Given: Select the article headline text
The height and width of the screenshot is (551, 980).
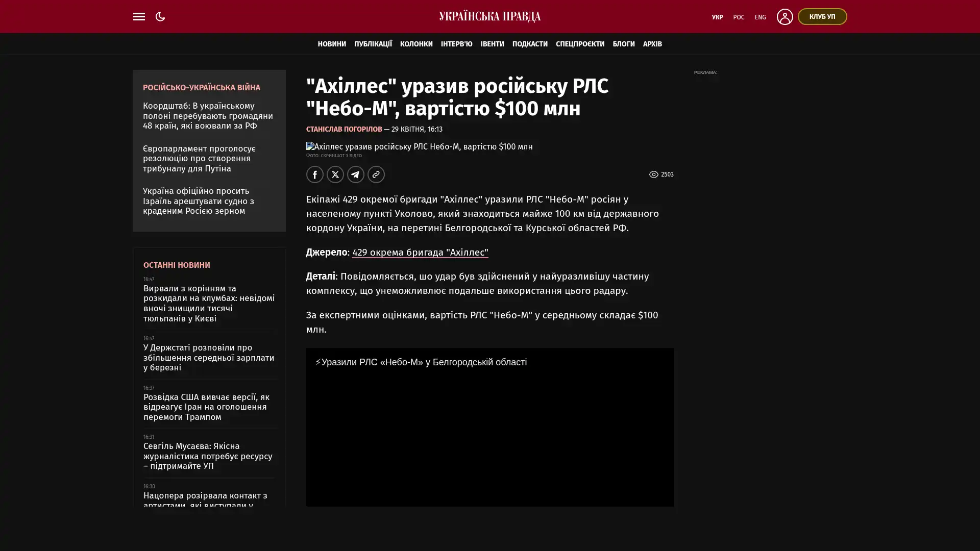Looking at the screenshot, I should click(457, 97).
